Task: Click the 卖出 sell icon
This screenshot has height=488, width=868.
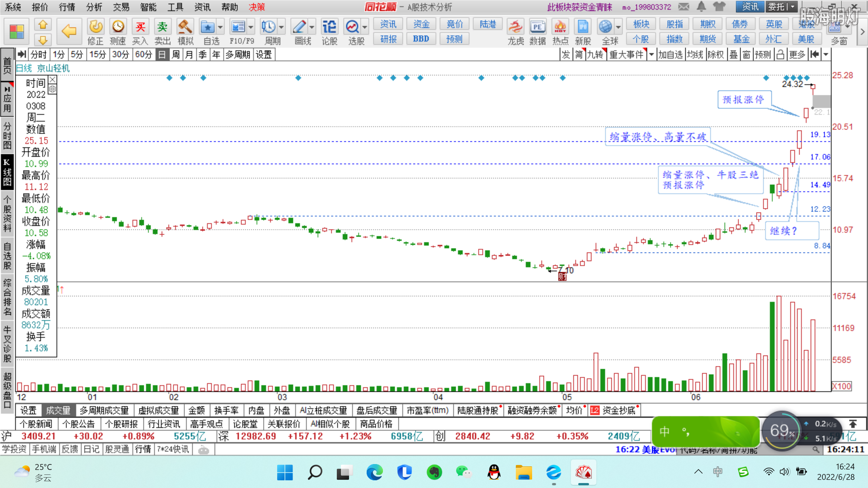Action: [162, 32]
